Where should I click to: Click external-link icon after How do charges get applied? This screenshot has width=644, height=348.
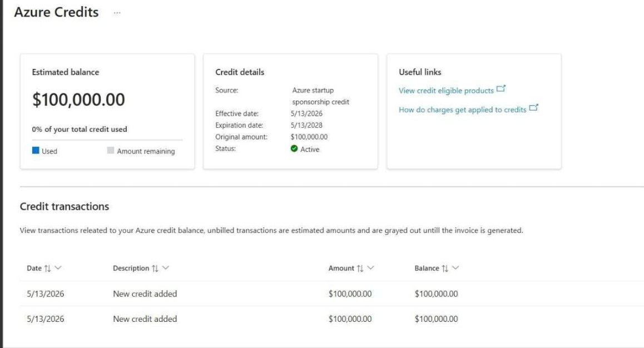[x=533, y=107]
